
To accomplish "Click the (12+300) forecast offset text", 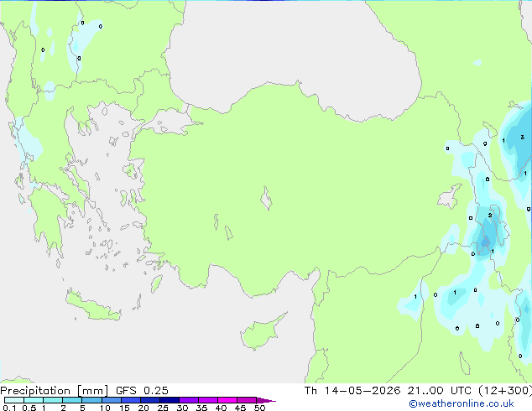I will click(505, 391).
